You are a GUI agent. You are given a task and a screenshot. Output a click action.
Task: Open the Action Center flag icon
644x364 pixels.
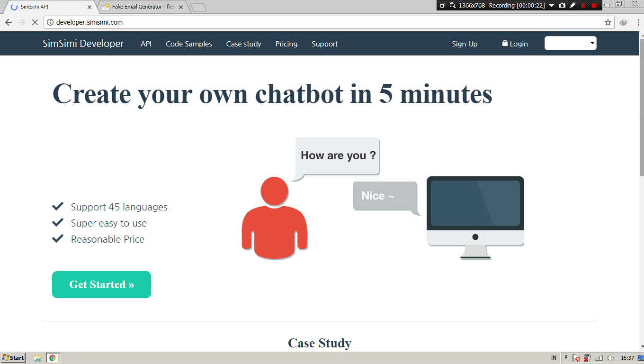tap(576, 358)
